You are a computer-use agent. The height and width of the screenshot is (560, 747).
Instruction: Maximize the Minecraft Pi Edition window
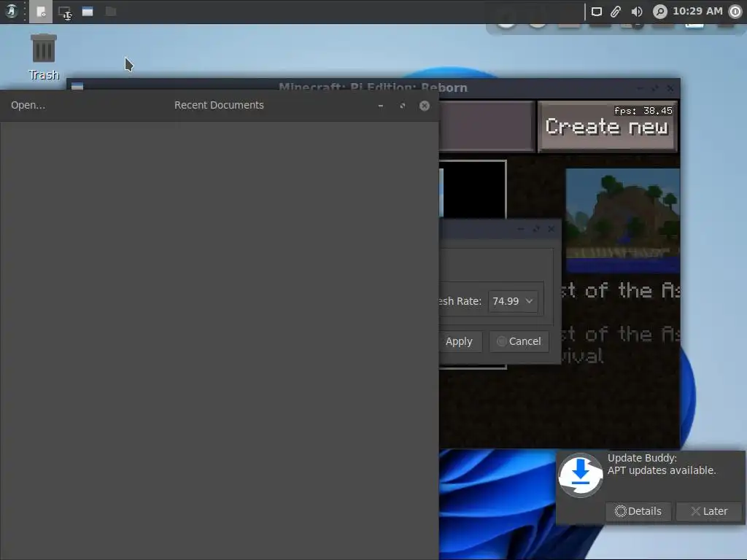655,88
